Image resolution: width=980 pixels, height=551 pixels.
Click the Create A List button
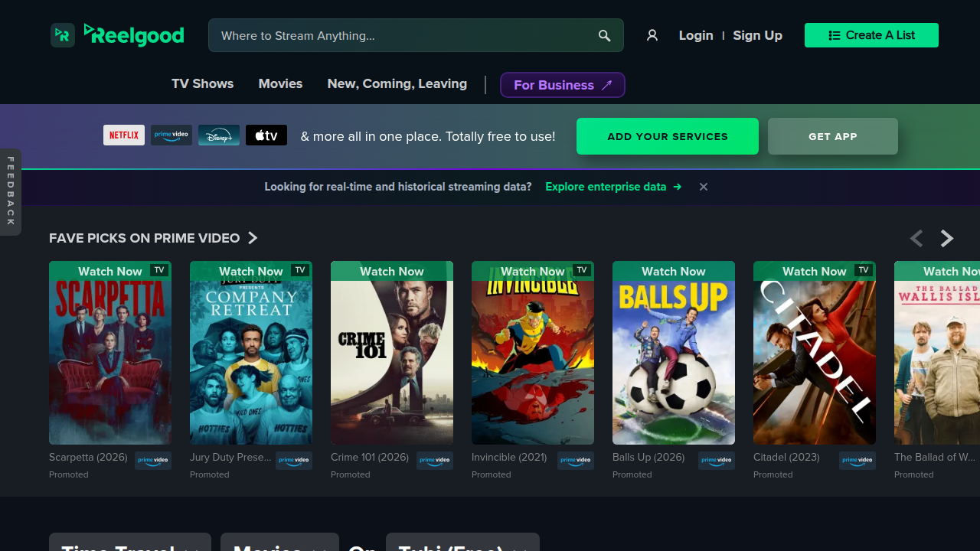(871, 35)
